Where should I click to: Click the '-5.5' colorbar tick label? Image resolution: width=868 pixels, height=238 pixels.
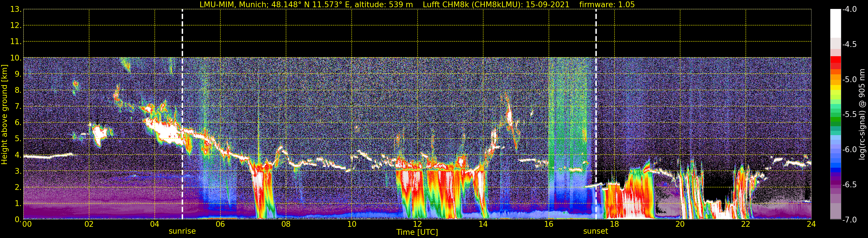click(x=850, y=115)
